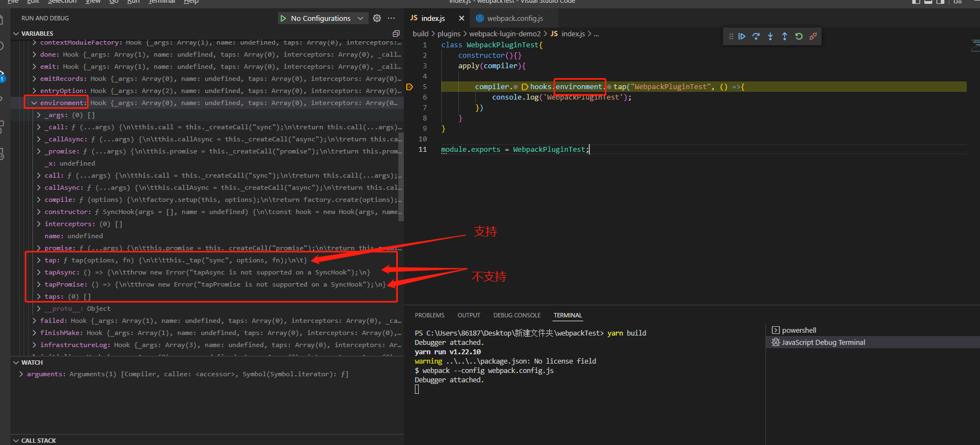Image resolution: width=980 pixels, height=445 pixels.
Task: Select the powershell terminal entry
Action: (799, 330)
